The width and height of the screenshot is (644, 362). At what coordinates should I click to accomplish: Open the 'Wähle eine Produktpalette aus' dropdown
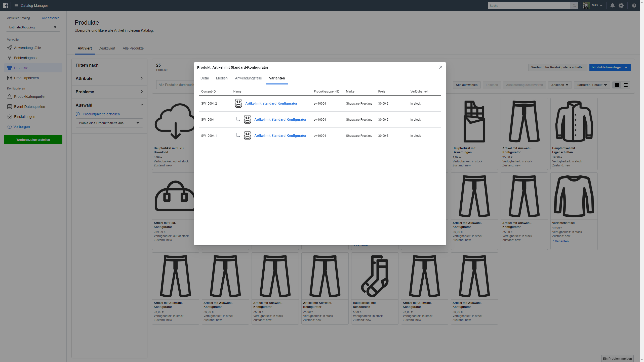(109, 123)
